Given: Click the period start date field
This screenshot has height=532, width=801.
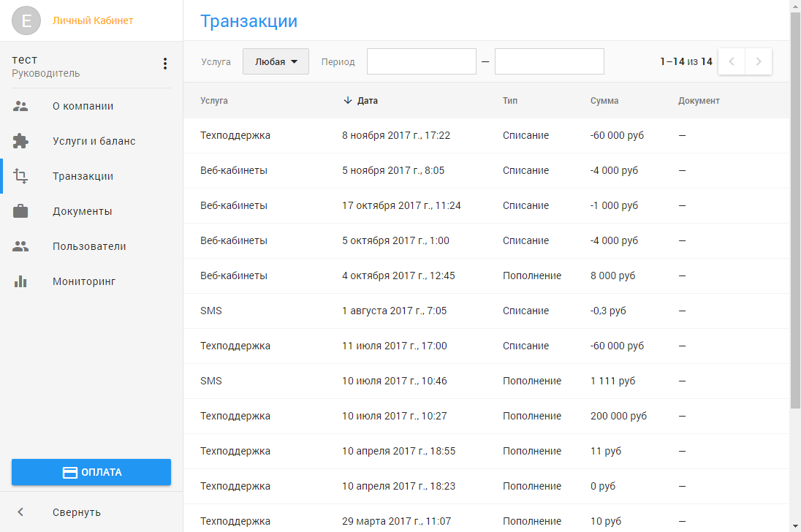Looking at the screenshot, I should point(421,61).
